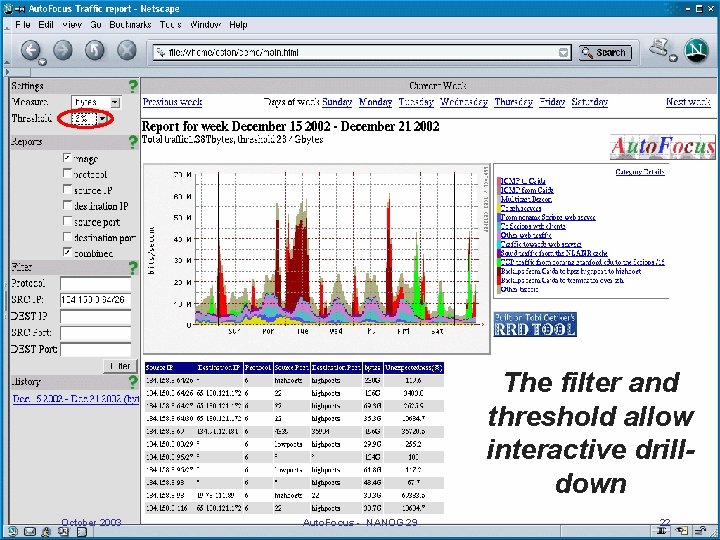The width and height of the screenshot is (720, 540).
Task: Click the Forward navigation arrow button
Action: pyautogui.click(x=63, y=50)
